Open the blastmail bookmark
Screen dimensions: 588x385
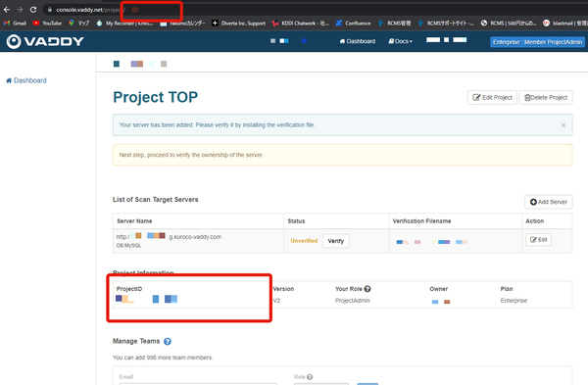pyautogui.click(x=565, y=24)
